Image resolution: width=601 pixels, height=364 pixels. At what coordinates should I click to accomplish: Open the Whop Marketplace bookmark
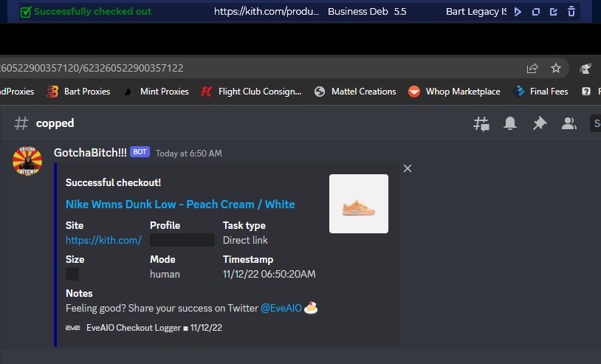tap(454, 92)
